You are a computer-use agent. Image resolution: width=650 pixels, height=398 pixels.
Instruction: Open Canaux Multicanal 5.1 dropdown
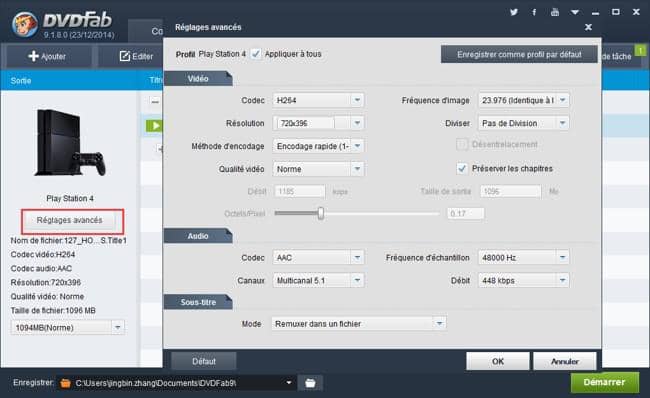tap(318, 281)
